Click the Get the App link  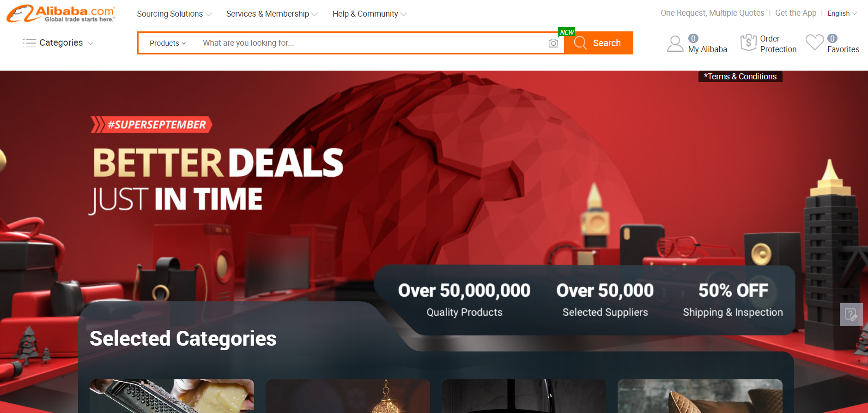pyautogui.click(x=795, y=13)
